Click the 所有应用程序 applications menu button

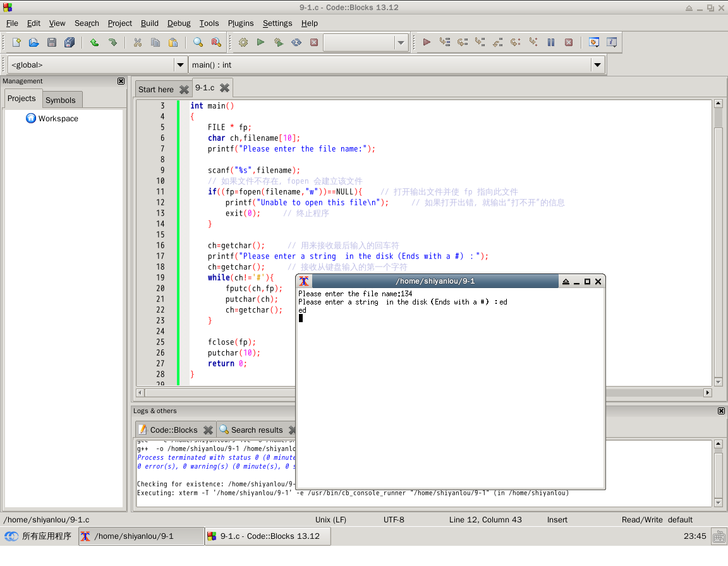click(39, 536)
